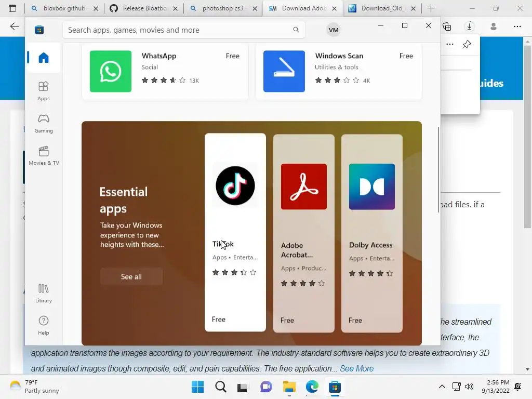Viewport: 532px width, 399px height.
Task: Click the Store window vertical scrollbar
Action: click(438, 170)
